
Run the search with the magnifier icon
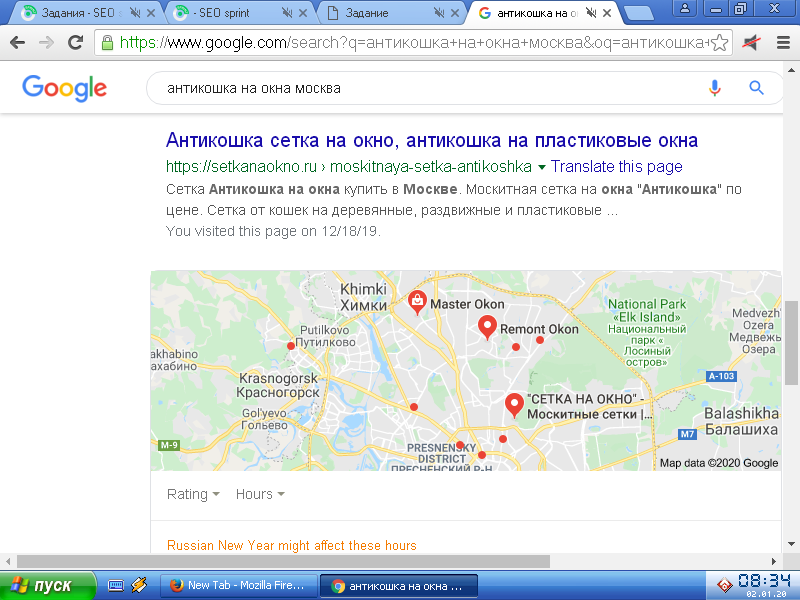(756, 88)
